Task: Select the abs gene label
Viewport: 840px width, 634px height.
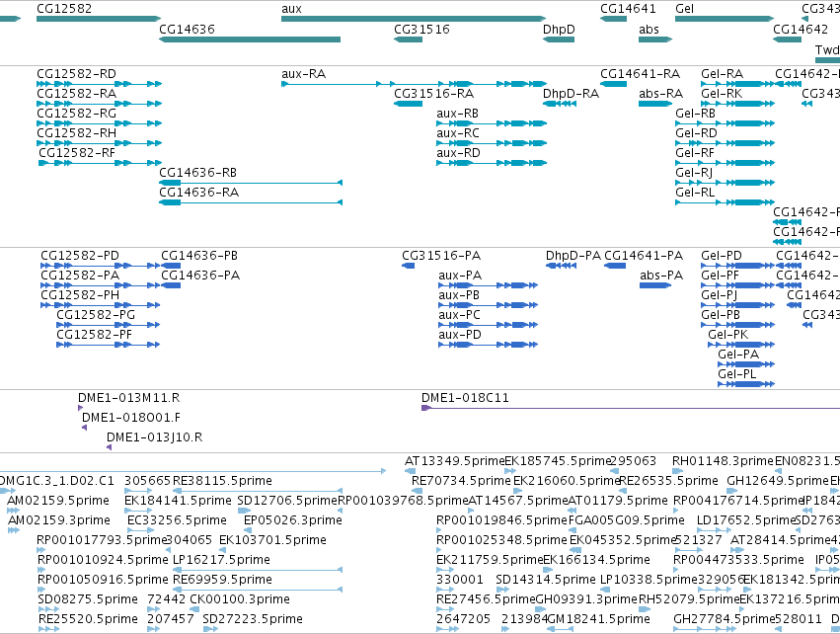Action: [x=649, y=29]
